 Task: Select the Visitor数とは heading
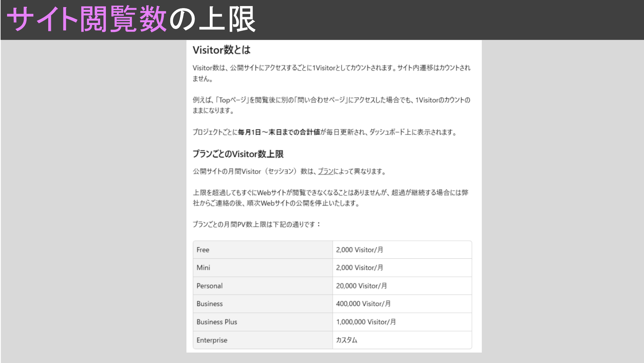point(222,50)
